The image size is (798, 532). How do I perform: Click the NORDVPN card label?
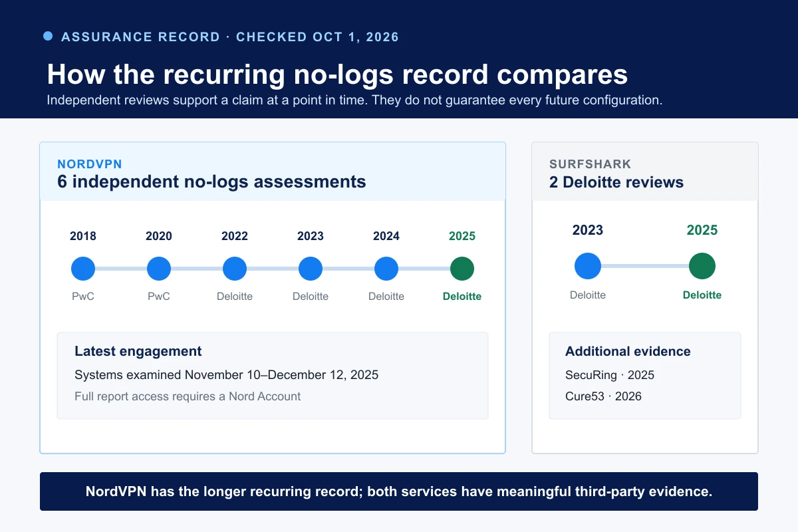(x=90, y=164)
